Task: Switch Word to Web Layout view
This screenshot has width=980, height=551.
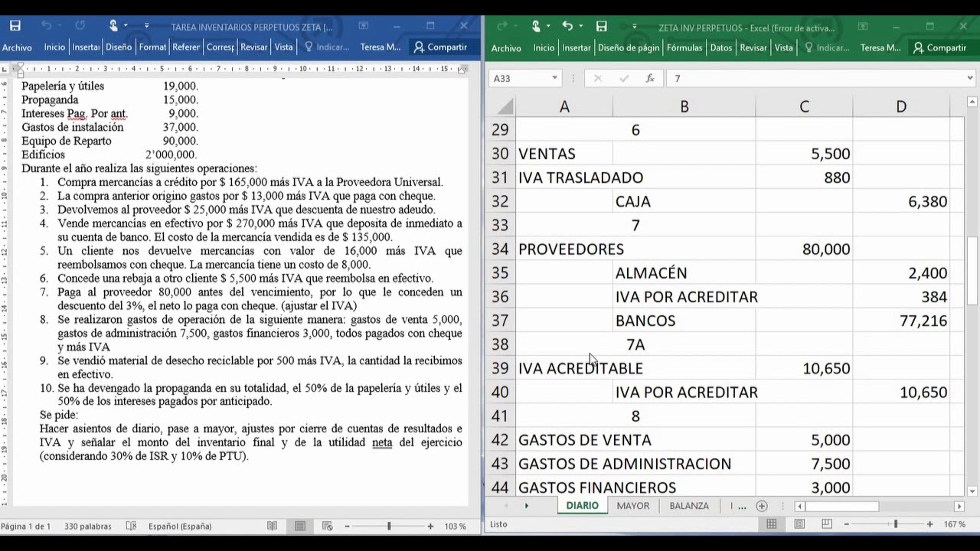Action: (x=328, y=526)
